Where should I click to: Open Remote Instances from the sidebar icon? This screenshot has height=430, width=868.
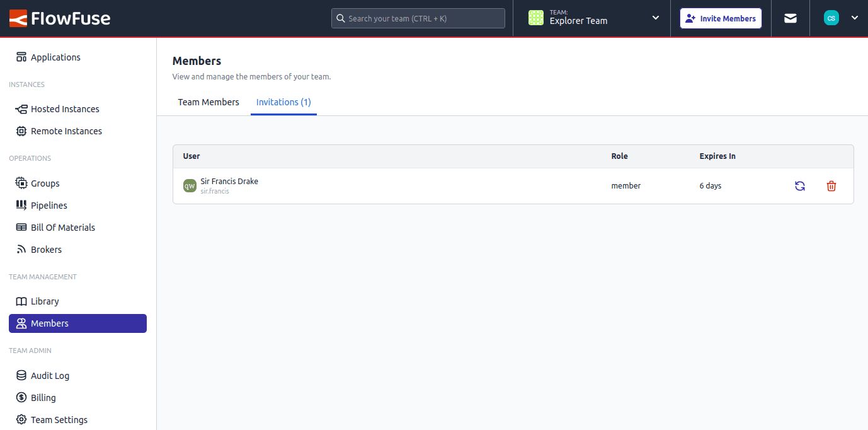[x=21, y=131]
